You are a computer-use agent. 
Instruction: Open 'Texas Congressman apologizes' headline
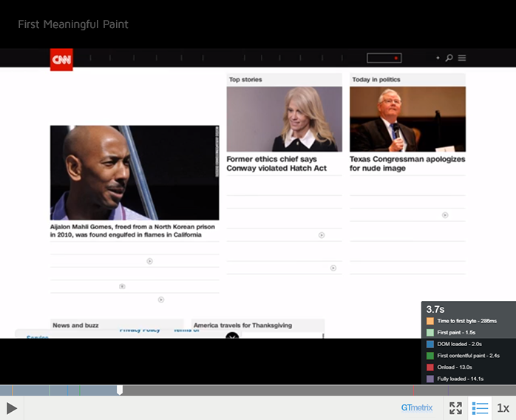click(407, 163)
